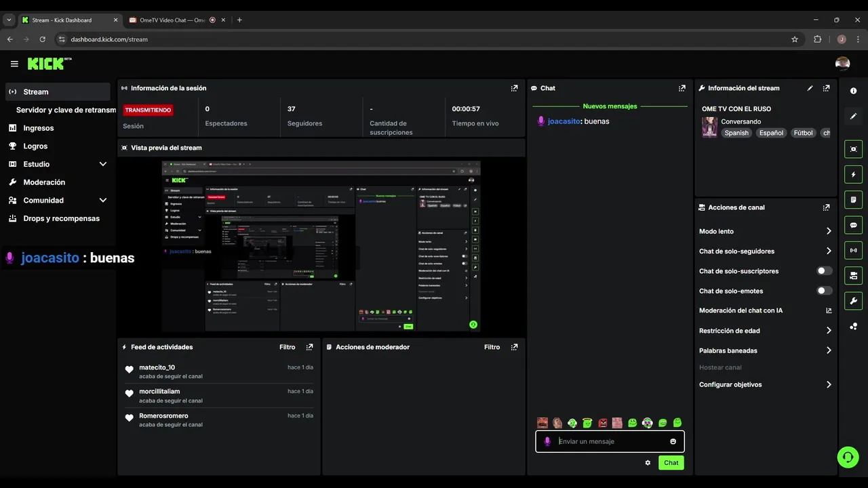Open Filtro in Feed de actividades
868x488 pixels.
(288, 347)
